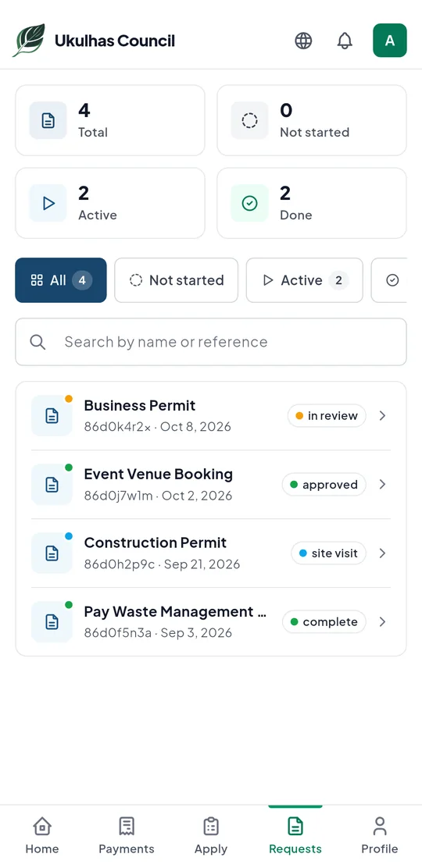Click the checkmark icon in Done card
The height and width of the screenshot is (868, 422).
coord(250,203)
